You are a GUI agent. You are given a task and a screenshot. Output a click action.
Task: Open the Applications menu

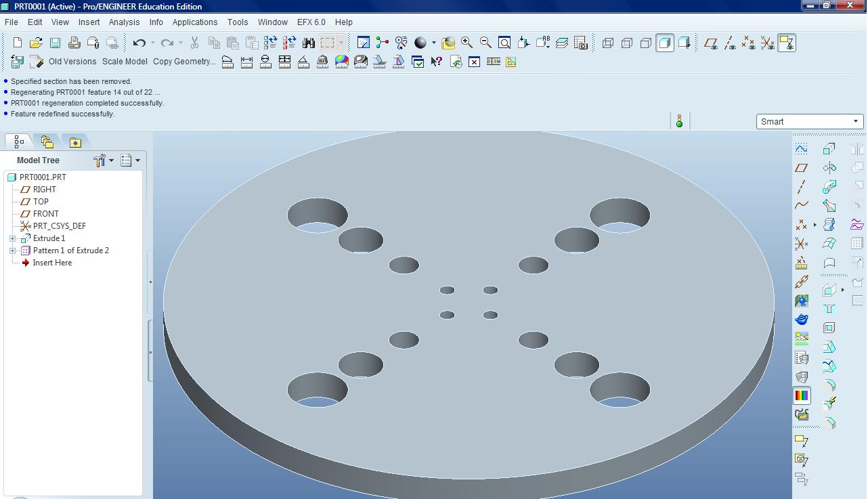195,22
